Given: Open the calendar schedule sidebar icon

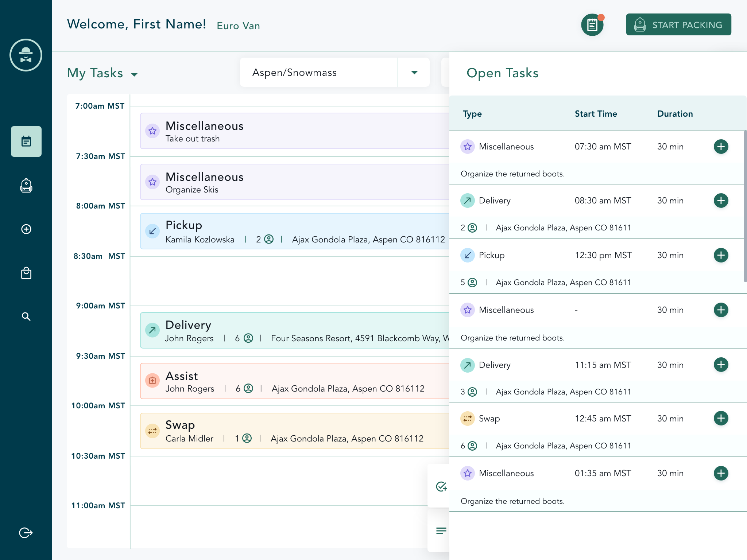Looking at the screenshot, I should pyautogui.click(x=26, y=141).
